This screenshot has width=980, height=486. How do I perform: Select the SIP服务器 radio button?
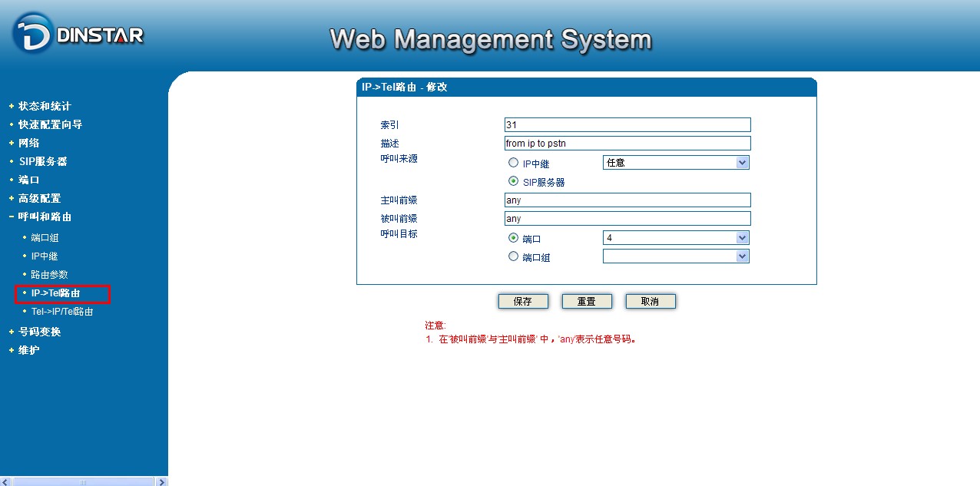pos(513,182)
